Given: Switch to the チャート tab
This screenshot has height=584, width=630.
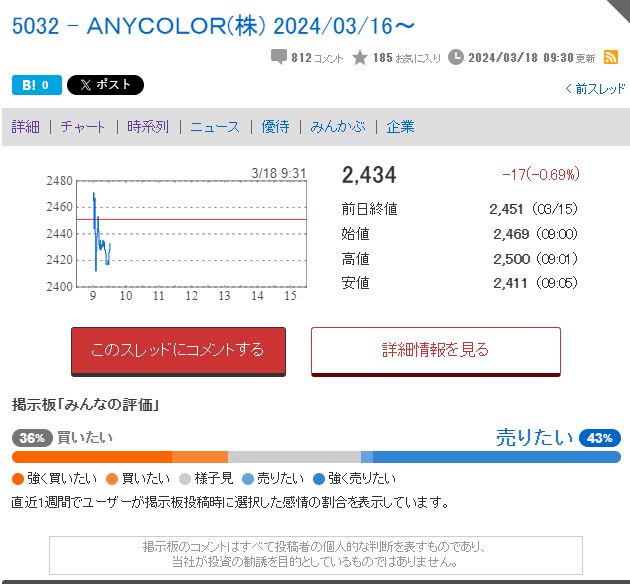Looking at the screenshot, I should point(83,127).
